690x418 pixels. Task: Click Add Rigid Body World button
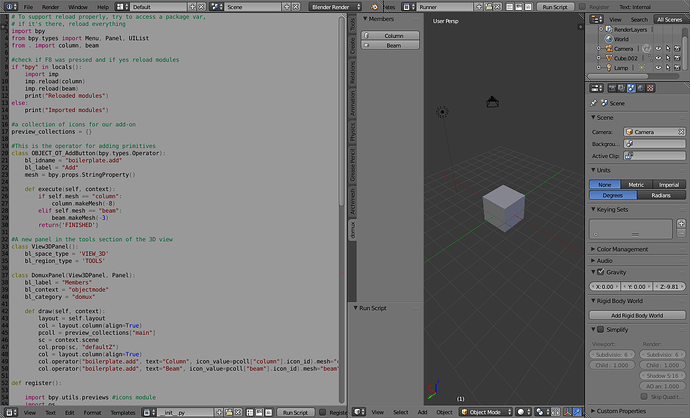pyautogui.click(x=637, y=315)
